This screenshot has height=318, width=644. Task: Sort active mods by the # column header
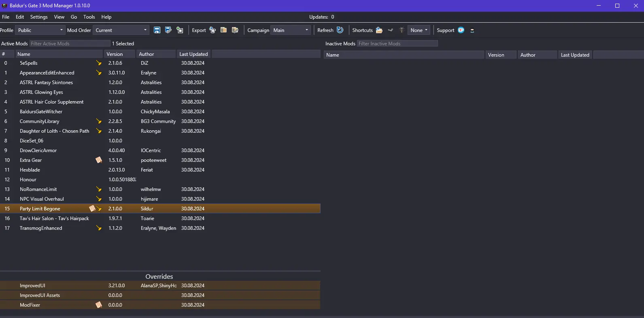tap(7, 54)
